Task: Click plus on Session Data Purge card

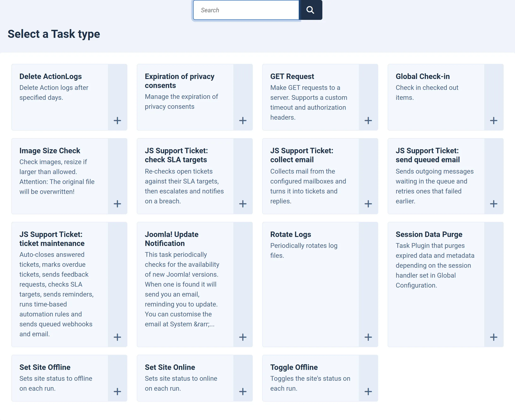Action: 494,337
